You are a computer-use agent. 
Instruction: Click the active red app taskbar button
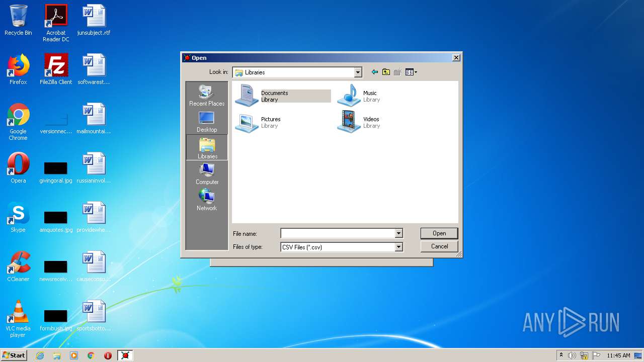point(125,355)
